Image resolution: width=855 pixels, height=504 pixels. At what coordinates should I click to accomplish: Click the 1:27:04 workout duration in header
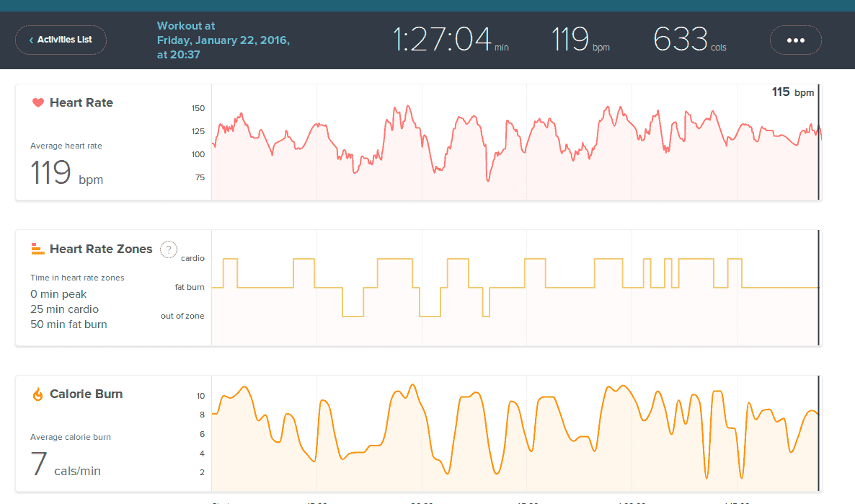tap(442, 39)
